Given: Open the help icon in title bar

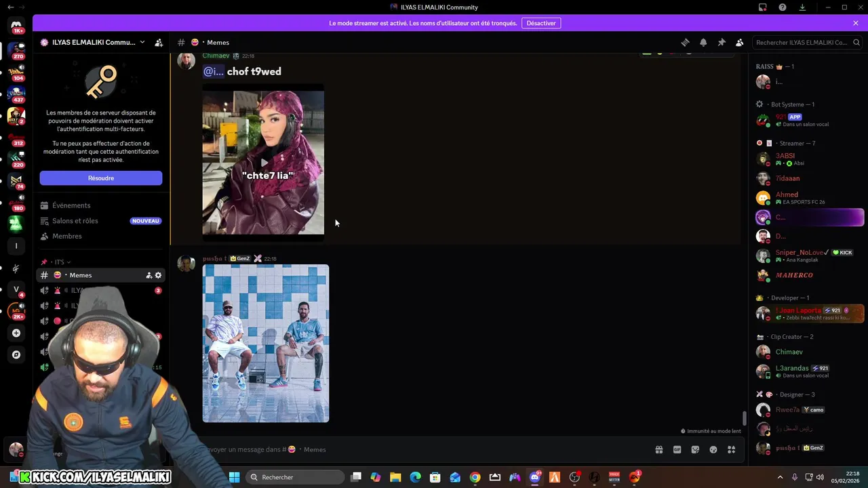Looking at the screenshot, I should click(x=783, y=7).
